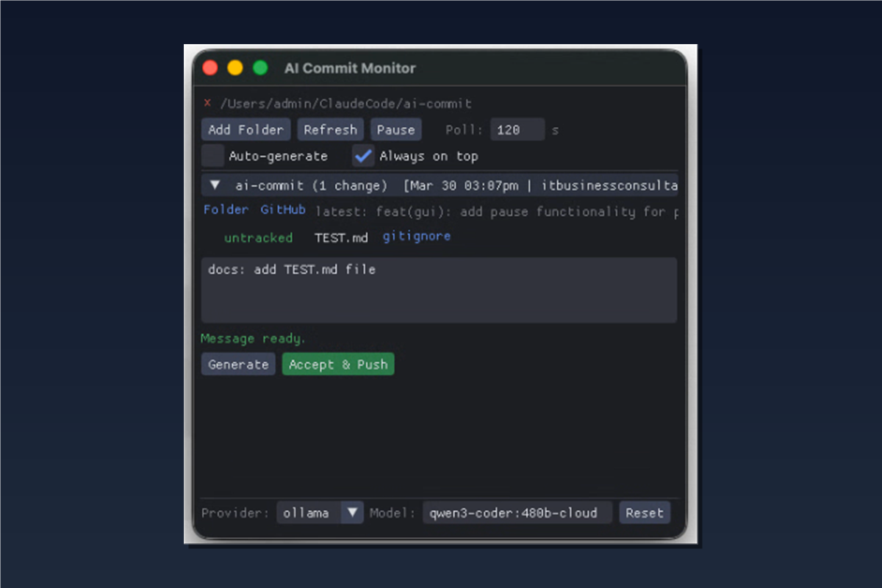Open the repository on GitHub
Image resolution: width=882 pixels, height=588 pixels.
click(x=282, y=209)
